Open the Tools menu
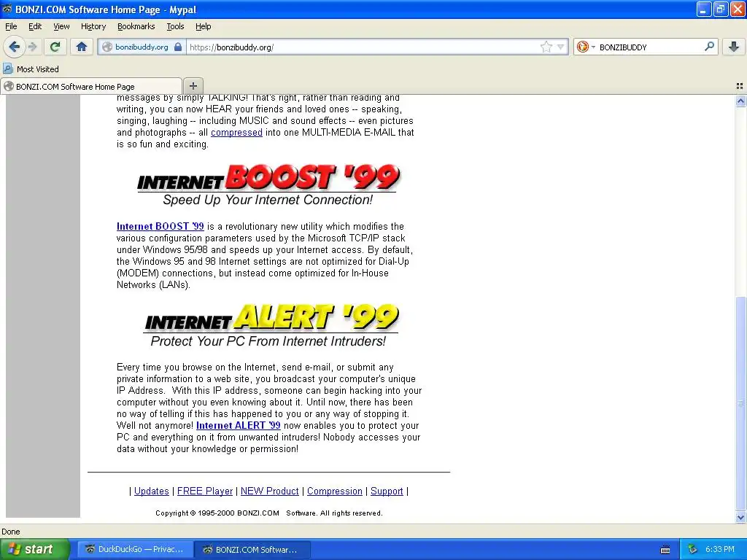Image resolution: width=747 pixels, height=560 pixels. pyautogui.click(x=175, y=26)
